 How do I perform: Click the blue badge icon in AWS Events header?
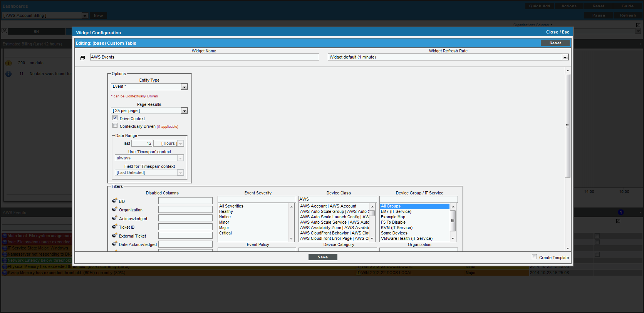621,212
